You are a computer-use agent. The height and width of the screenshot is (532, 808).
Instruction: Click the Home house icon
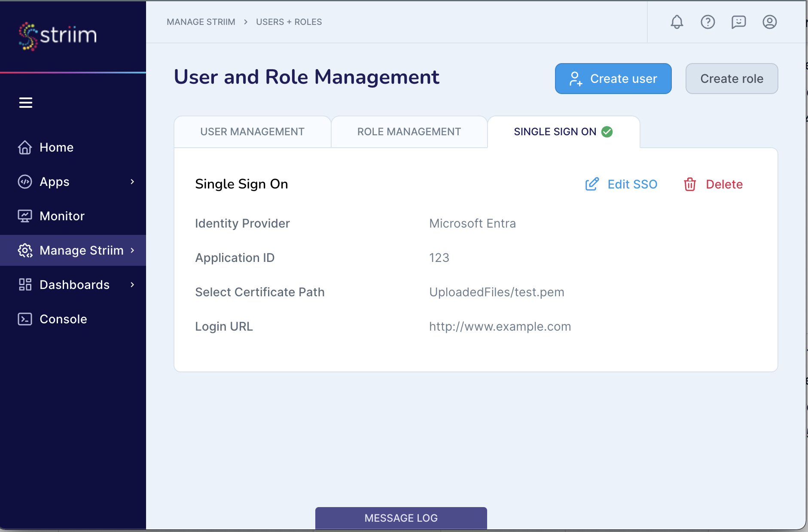(x=25, y=147)
